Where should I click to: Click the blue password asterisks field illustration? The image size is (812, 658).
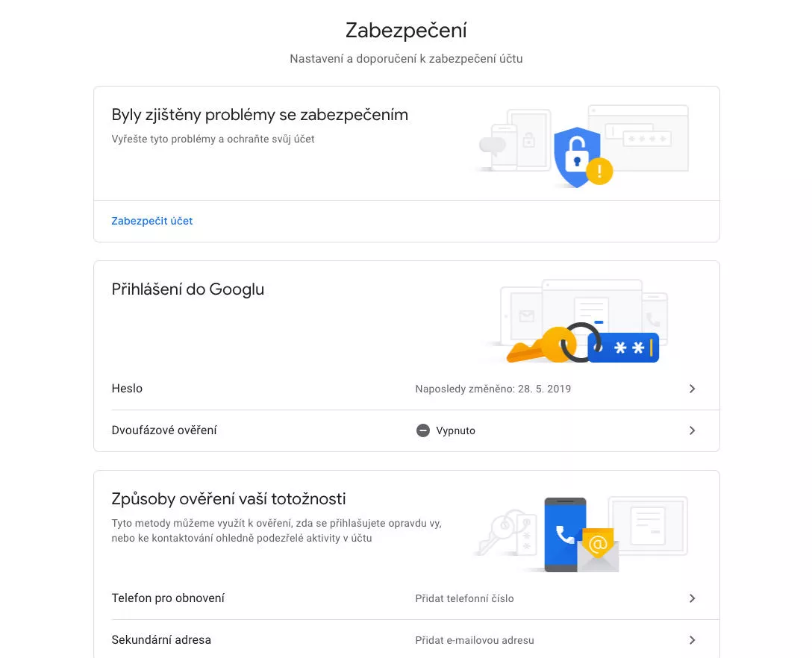point(623,348)
